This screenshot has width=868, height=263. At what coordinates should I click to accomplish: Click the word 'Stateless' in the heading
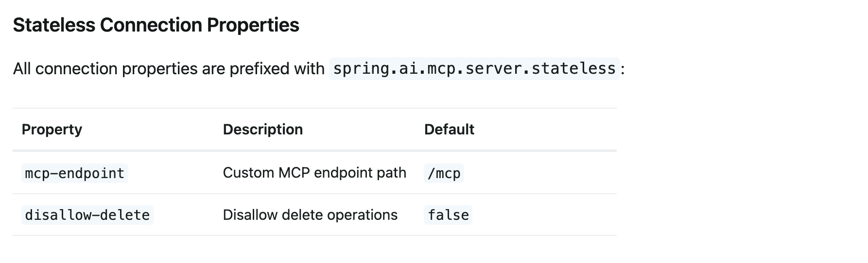tap(54, 25)
